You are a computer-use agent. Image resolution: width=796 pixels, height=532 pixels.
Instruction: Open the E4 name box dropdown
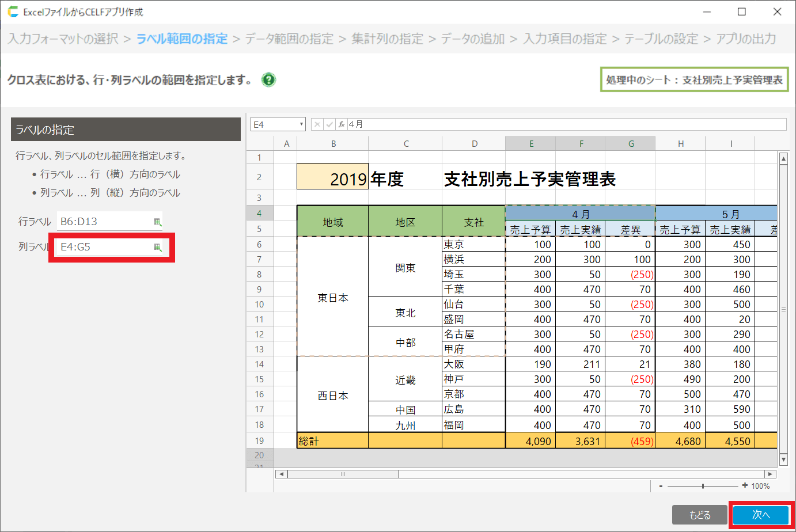pyautogui.click(x=301, y=124)
